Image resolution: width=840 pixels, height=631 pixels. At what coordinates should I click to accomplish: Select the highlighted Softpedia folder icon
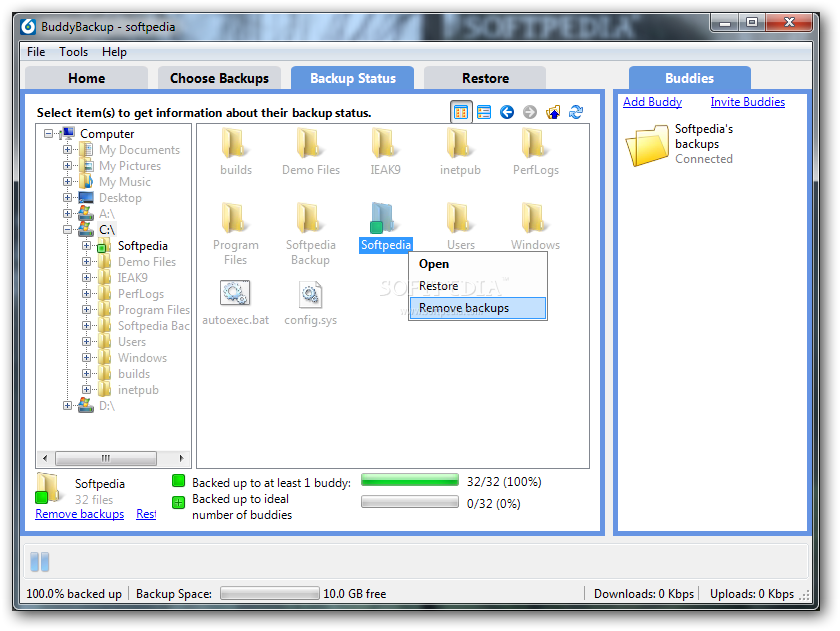(384, 217)
